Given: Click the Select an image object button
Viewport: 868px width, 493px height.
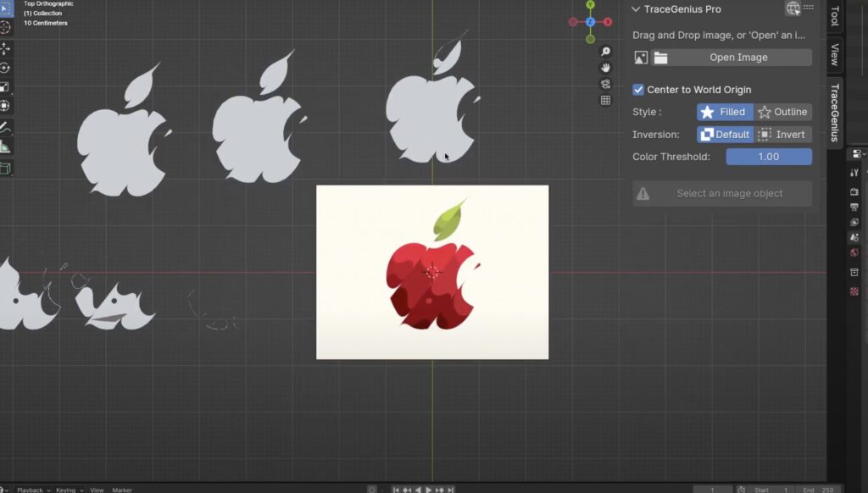Looking at the screenshot, I should pyautogui.click(x=722, y=194).
